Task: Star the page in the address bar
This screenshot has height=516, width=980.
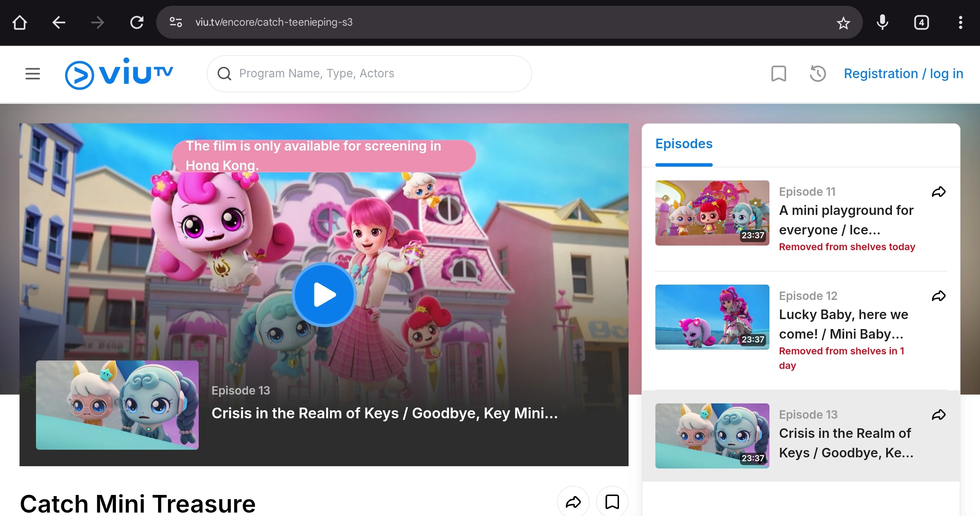Action: (843, 22)
